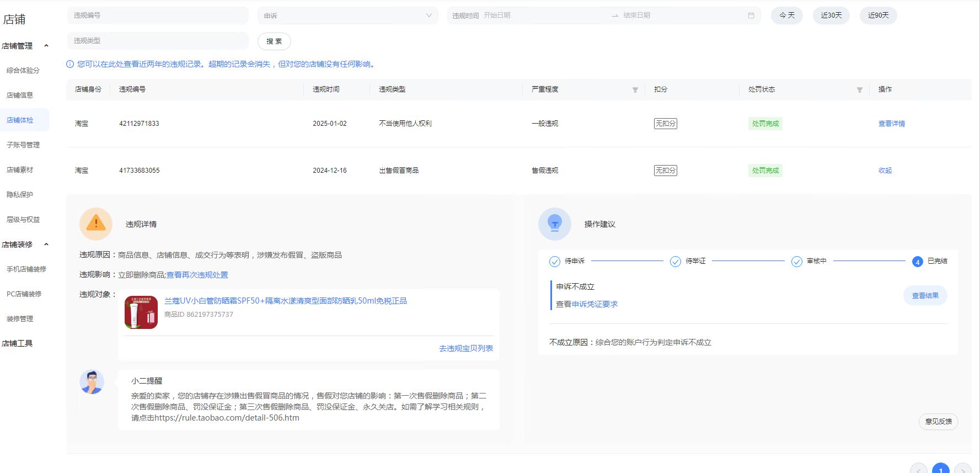
Task: Click the calendar icon in date range field
Action: click(751, 15)
